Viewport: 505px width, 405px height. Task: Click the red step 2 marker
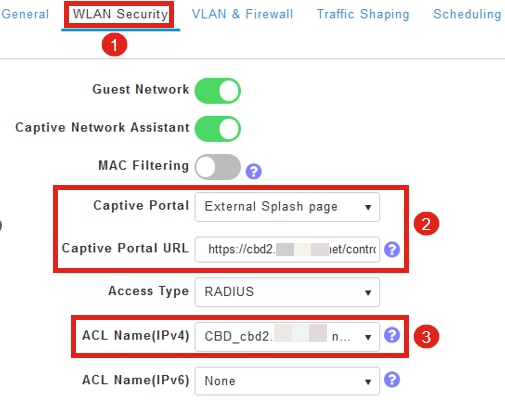pos(426,223)
